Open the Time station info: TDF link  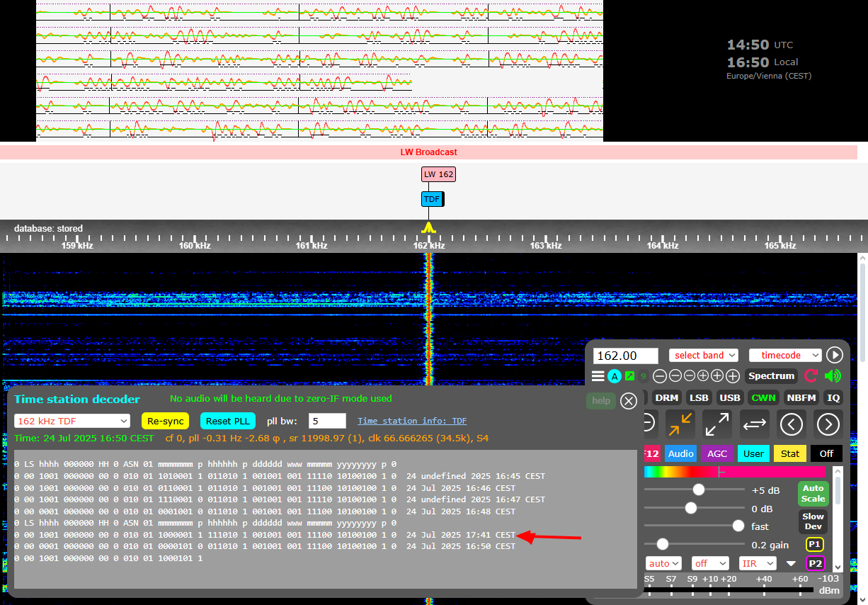click(412, 421)
